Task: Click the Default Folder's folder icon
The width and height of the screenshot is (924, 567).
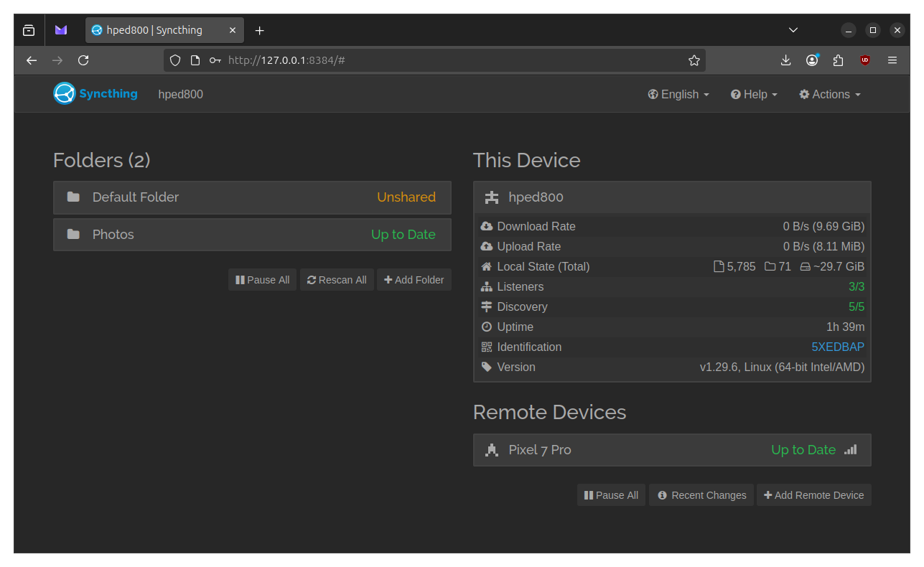Action: 73,197
